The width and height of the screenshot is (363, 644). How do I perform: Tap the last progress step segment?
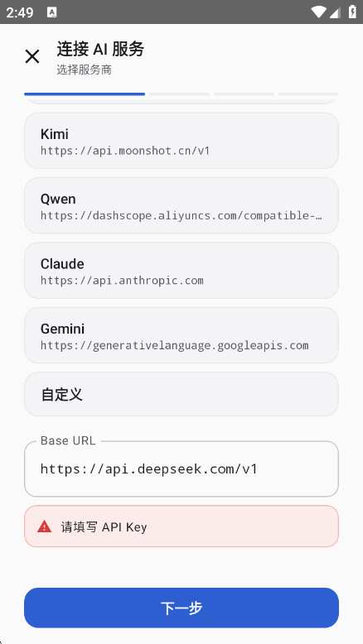(x=308, y=94)
